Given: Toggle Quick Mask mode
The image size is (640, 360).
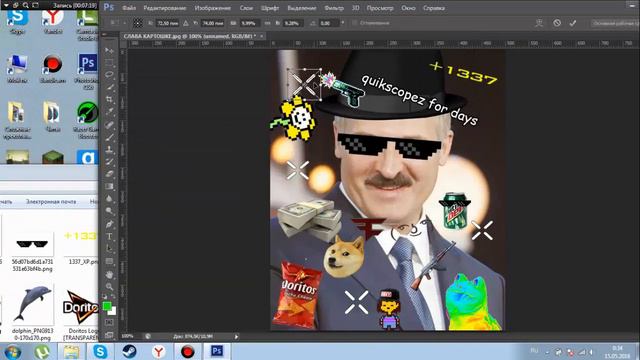Looking at the screenshot, I should (x=109, y=322).
